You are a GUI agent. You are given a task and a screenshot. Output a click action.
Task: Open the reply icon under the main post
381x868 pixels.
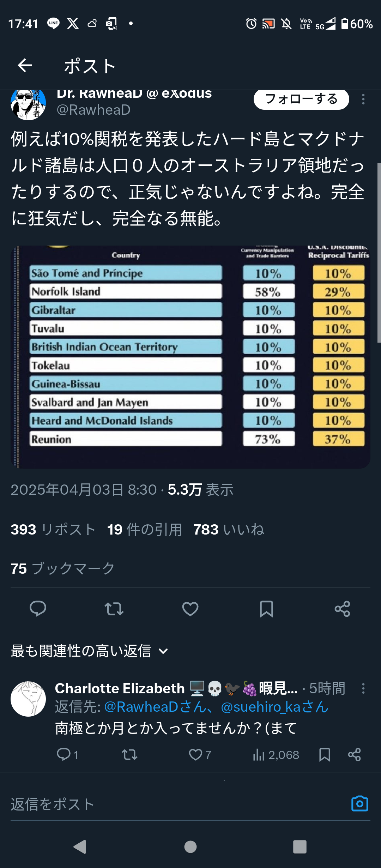[x=38, y=609]
